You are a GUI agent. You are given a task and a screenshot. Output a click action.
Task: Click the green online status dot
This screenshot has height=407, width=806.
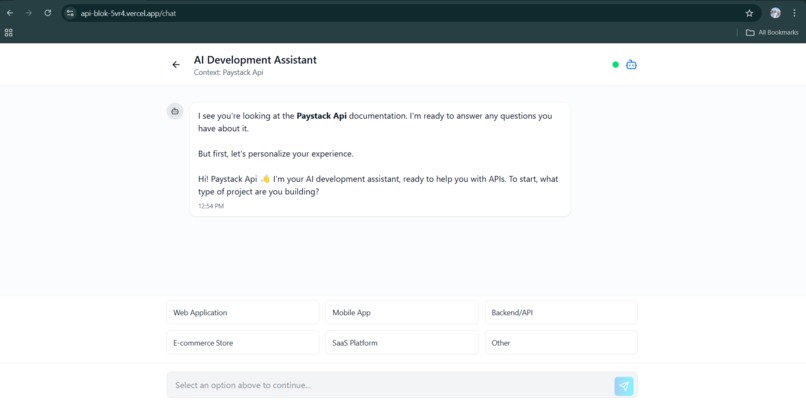point(615,65)
